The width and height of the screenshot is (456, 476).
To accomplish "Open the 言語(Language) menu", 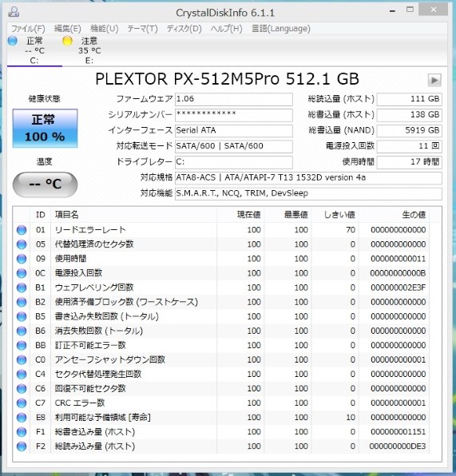I will tap(281, 29).
